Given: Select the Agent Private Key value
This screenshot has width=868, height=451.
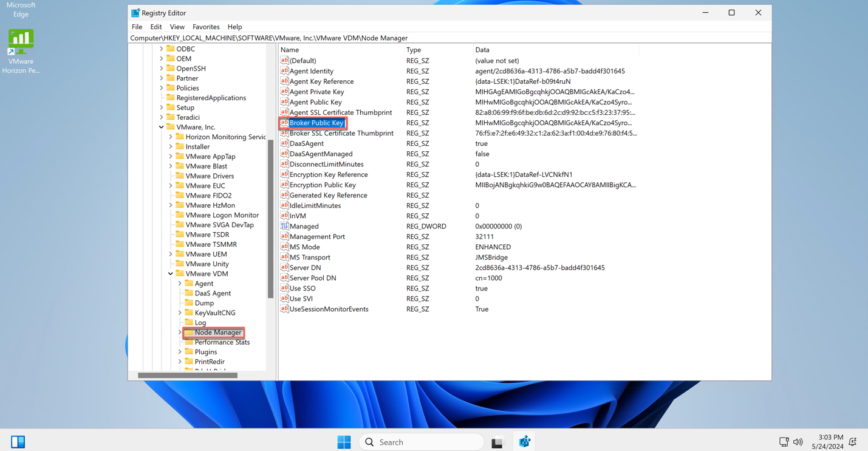Looking at the screenshot, I should point(316,92).
